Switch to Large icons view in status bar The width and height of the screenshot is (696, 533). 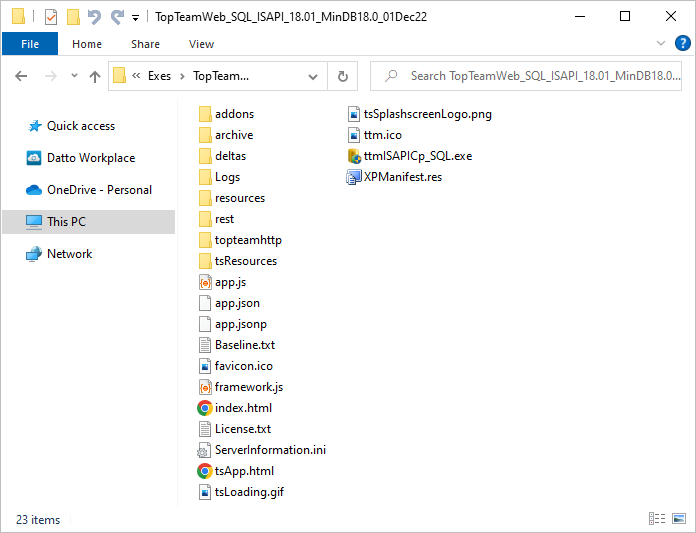[679, 518]
